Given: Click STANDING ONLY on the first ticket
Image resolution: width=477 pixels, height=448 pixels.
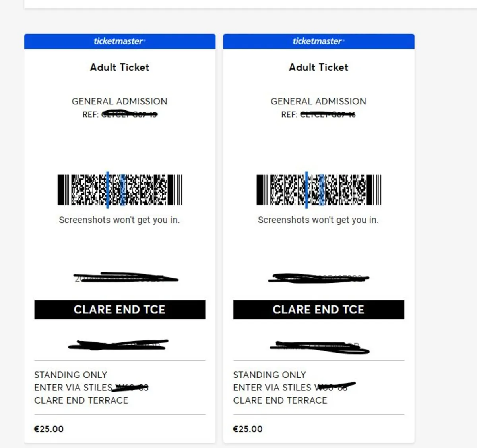Looking at the screenshot, I should pos(71,375).
